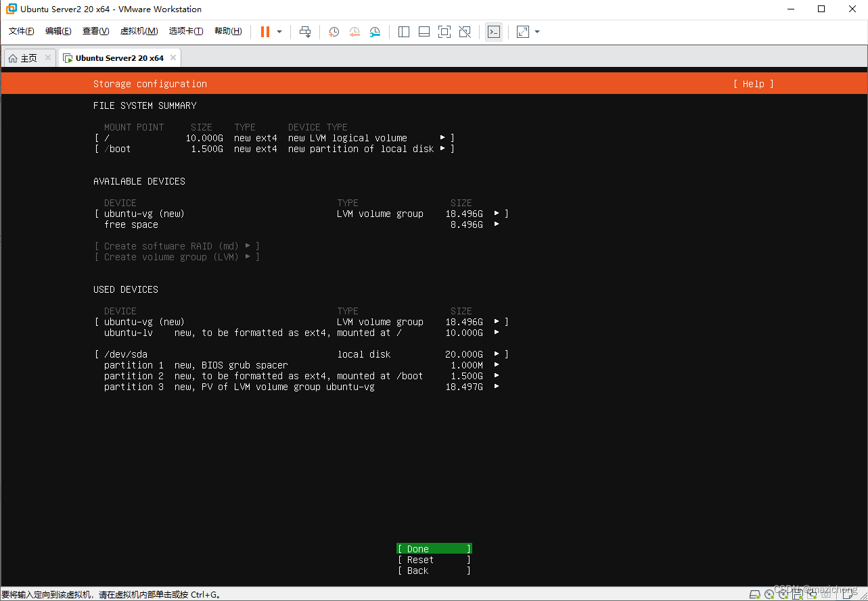Open the 编辑(E) menu
This screenshot has width=868, height=601.
(58, 32)
